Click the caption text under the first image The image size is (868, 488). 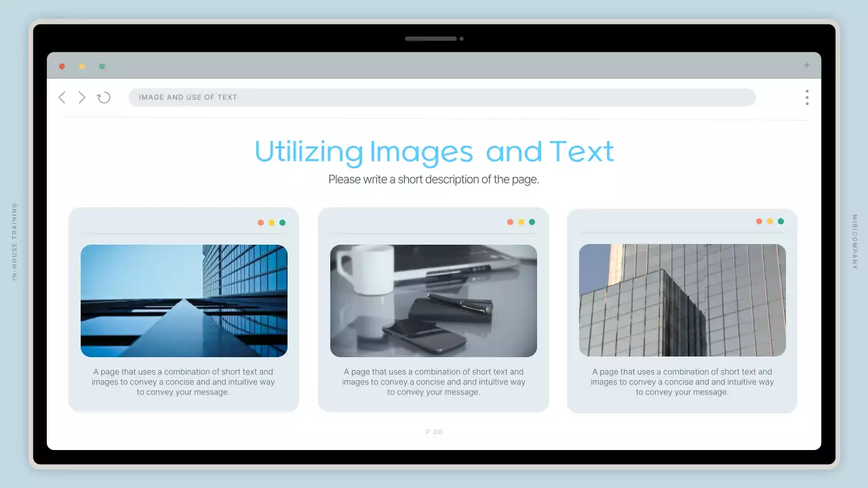click(184, 382)
